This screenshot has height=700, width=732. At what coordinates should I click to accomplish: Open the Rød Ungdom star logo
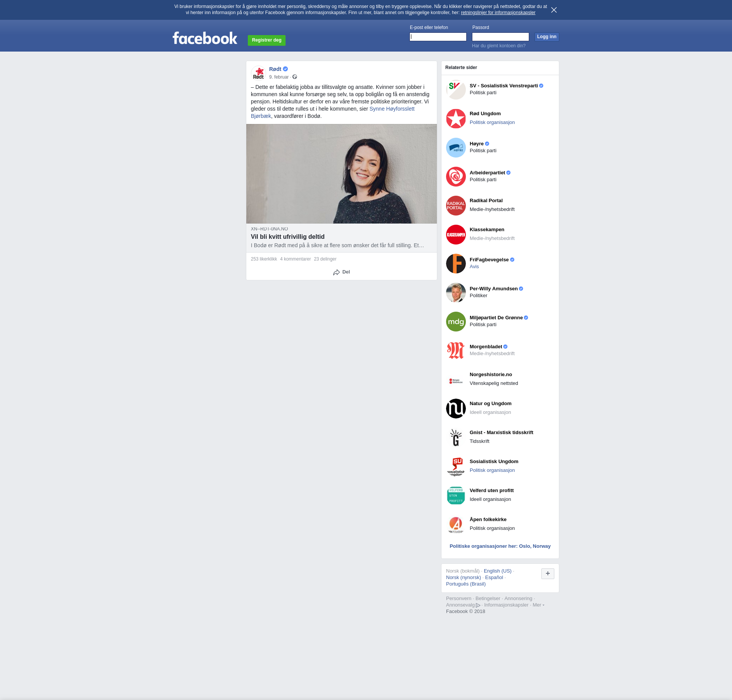click(456, 119)
